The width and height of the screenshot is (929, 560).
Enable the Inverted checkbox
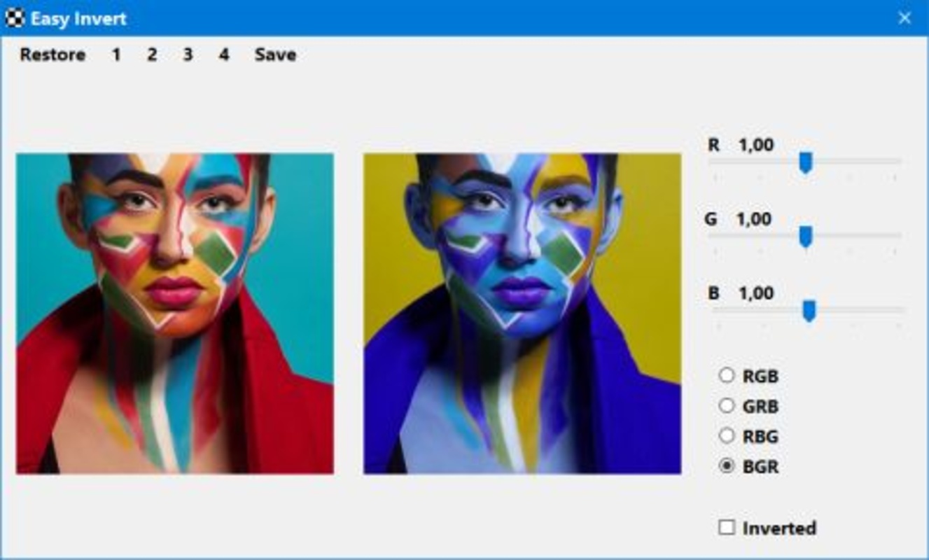[x=727, y=527]
